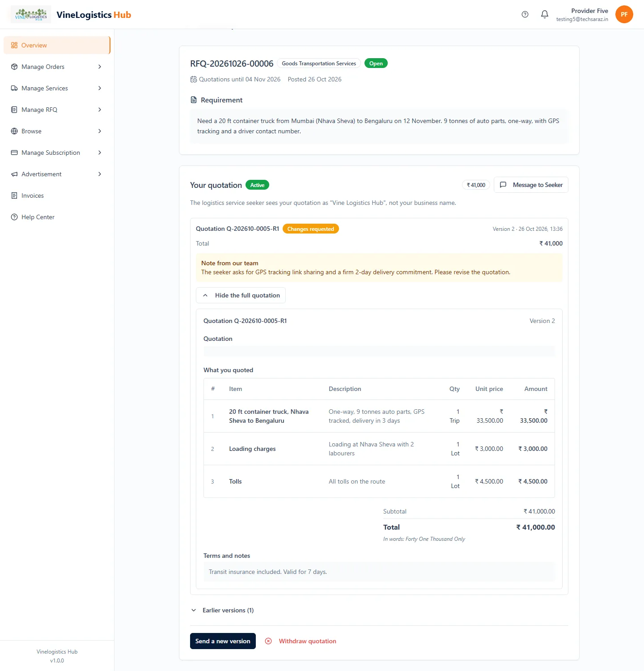Click the Advertisement megaphone icon
The image size is (644, 671).
[14, 174]
